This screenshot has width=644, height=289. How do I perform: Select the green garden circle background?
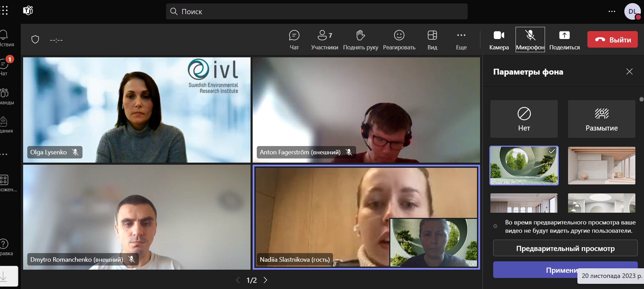click(x=524, y=165)
